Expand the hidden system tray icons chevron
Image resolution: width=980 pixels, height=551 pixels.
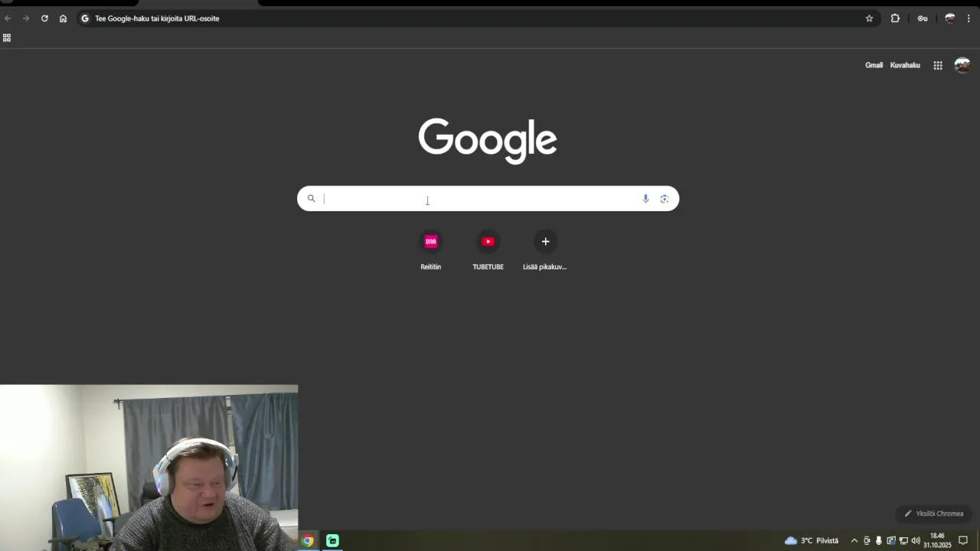854,540
